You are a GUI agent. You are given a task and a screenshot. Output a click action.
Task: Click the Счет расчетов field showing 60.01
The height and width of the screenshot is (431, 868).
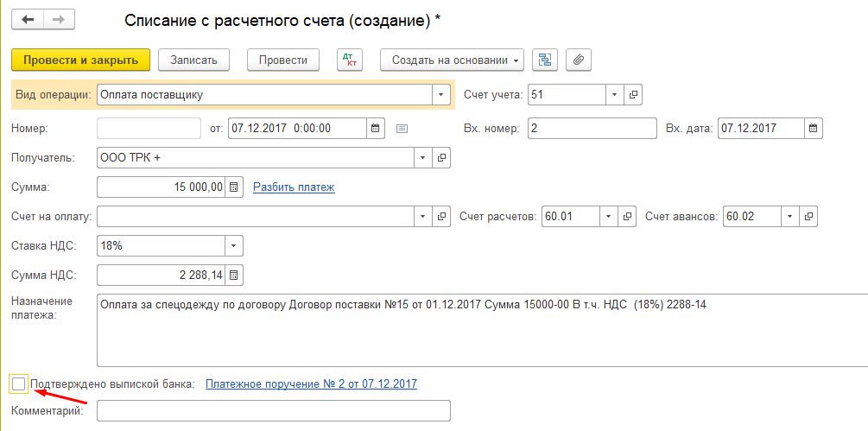click(x=570, y=216)
